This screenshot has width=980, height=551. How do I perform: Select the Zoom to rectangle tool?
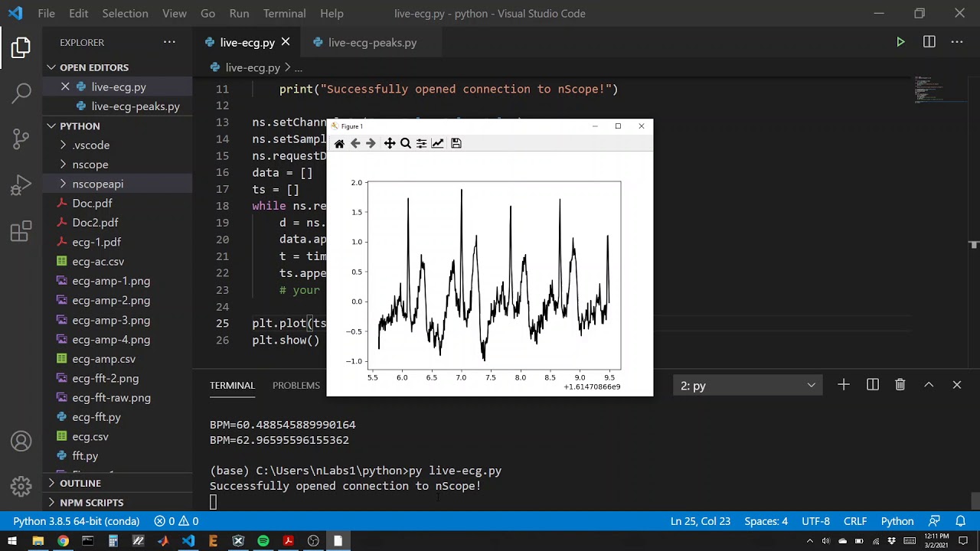coord(406,143)
